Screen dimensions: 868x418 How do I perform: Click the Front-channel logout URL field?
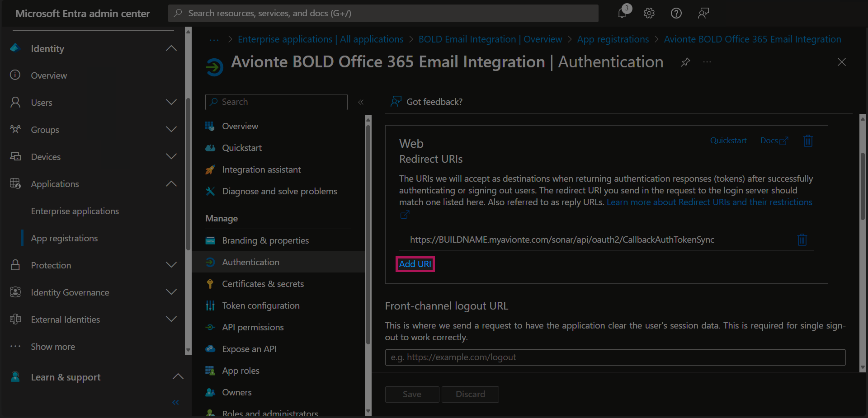(615, 357)
